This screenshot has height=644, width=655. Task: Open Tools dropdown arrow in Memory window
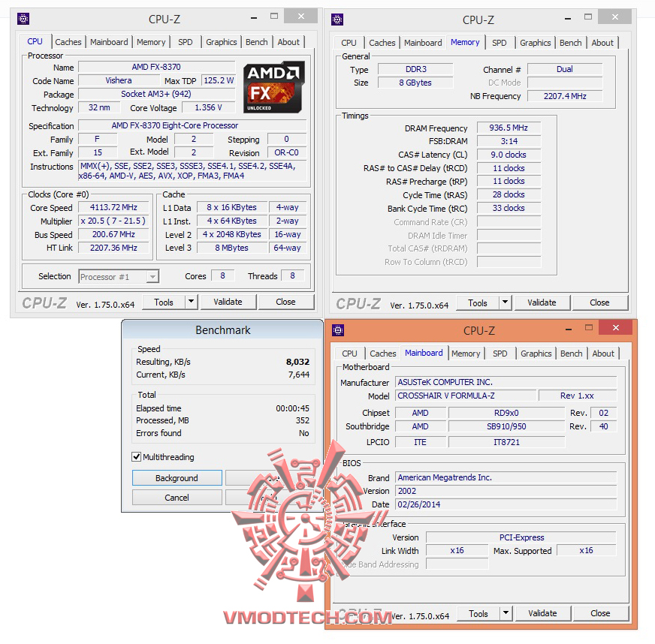click(x=506, y=302)
